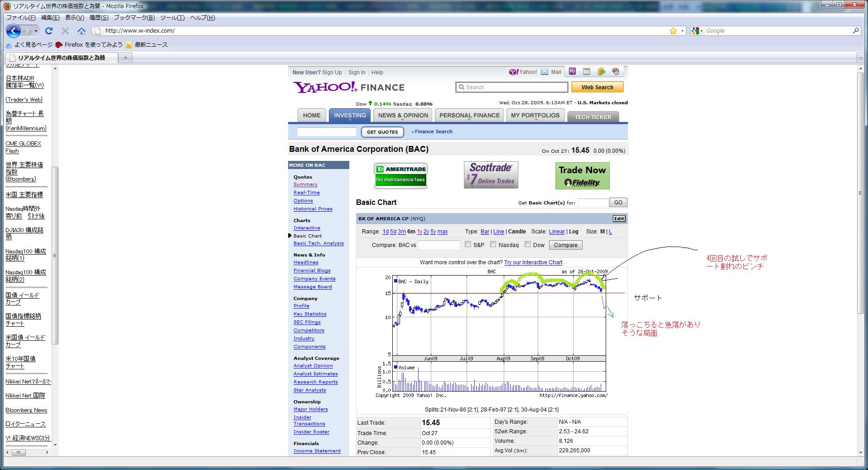Viewport: 868px width, 470px height.
Task: Open the list all tabs dropdown
Action: click(861, 58)
